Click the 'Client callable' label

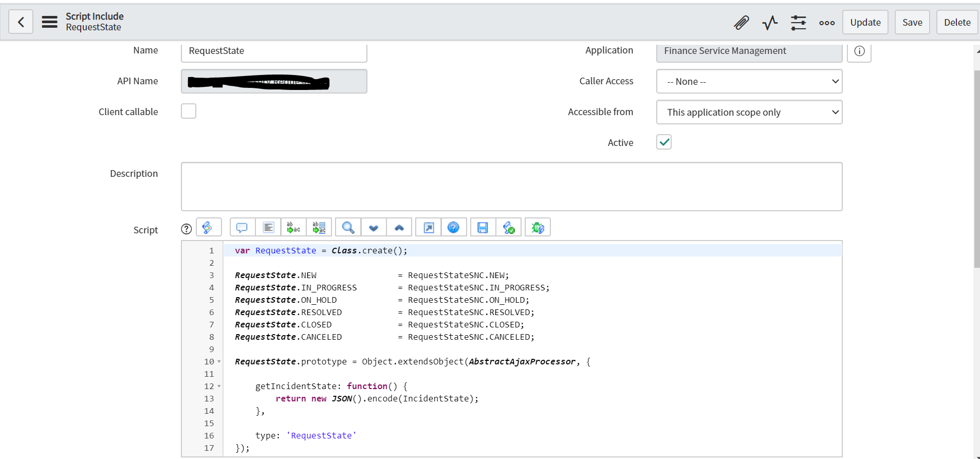(128, 112)
